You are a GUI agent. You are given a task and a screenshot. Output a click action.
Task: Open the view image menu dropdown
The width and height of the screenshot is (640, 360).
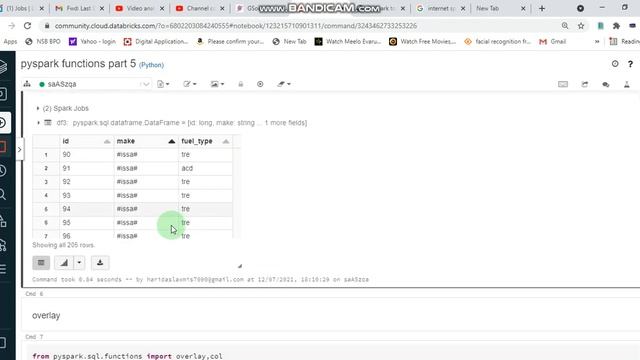pyautogui.click(x=217, y=84)
